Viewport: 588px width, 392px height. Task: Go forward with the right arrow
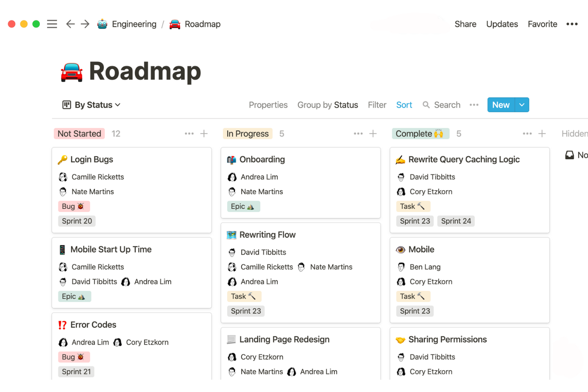[85, 24]
